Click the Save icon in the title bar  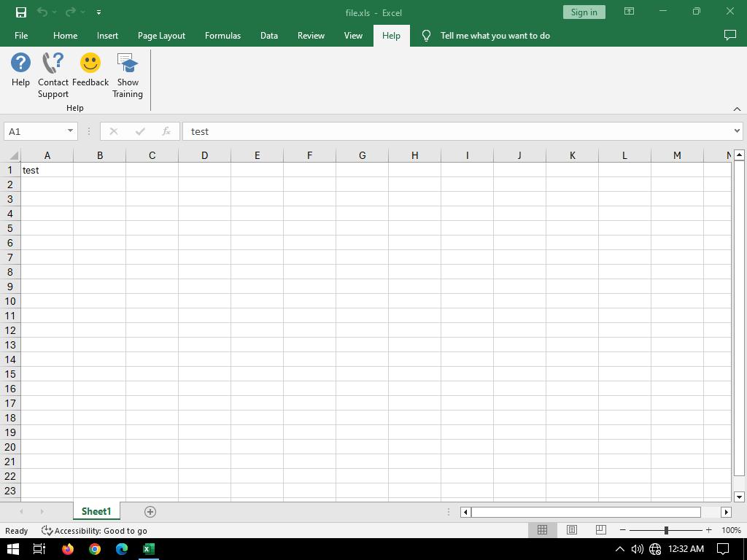click(x=21, y=12)
